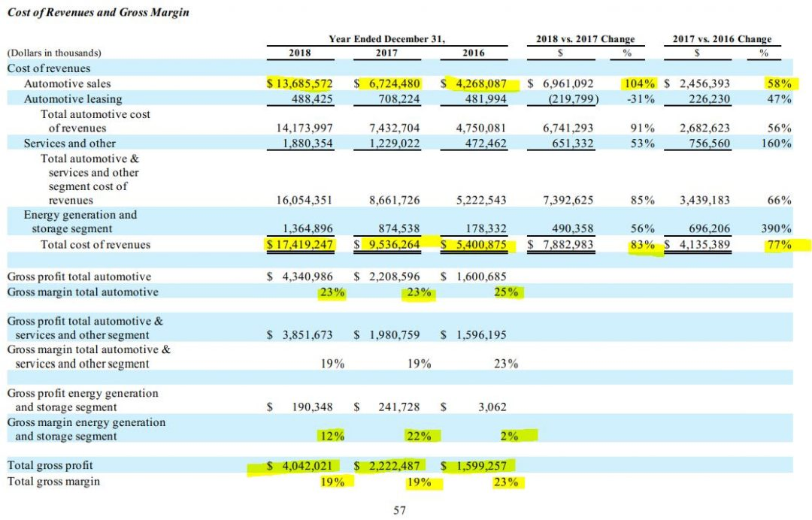812x520 pixels.
Task: Select the 'Services and other' row label
Action: [70, 143]
